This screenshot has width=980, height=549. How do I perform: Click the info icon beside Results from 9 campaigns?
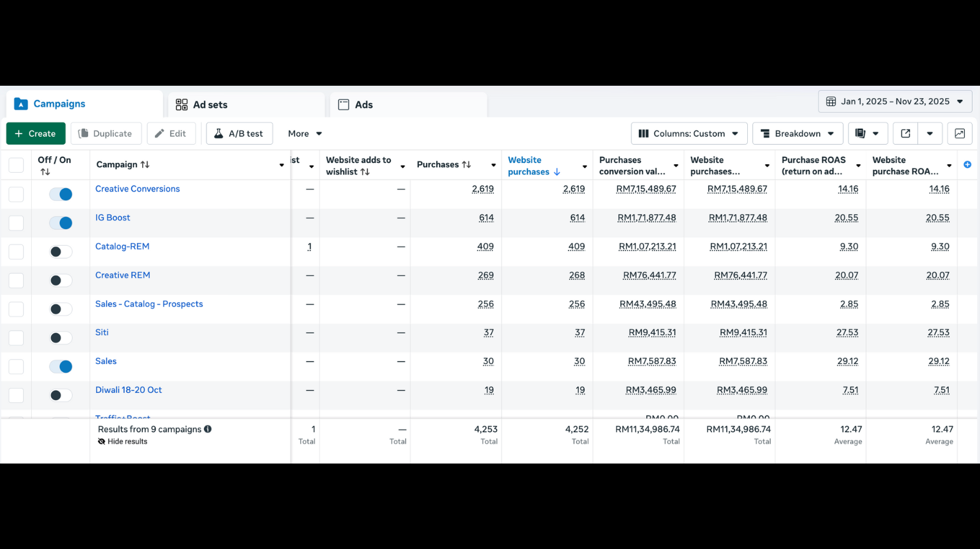tap(208, 430)
